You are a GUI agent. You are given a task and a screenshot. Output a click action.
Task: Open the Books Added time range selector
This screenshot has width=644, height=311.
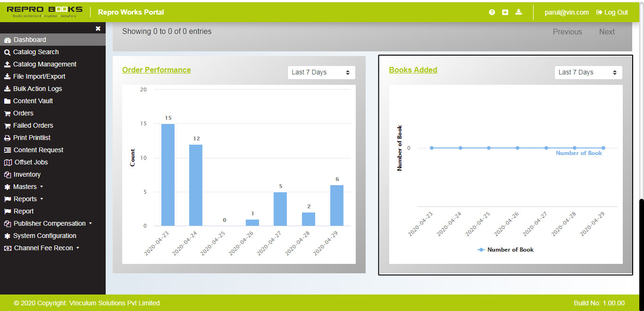588,72
